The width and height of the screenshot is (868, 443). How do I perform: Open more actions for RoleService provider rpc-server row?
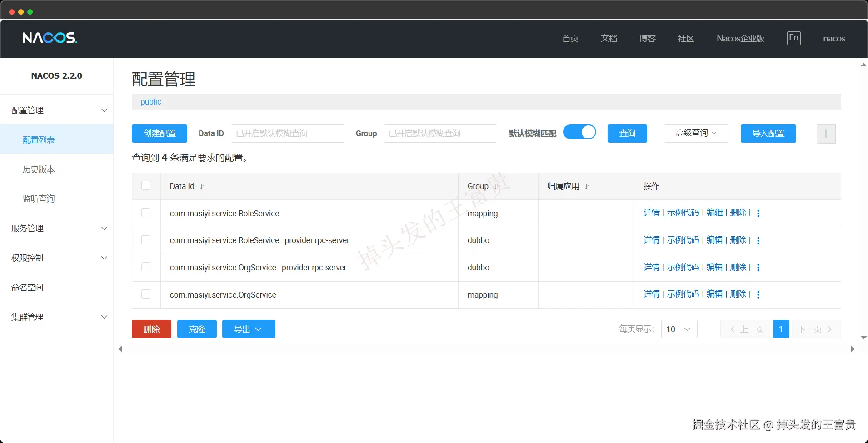tap(758, 240)
